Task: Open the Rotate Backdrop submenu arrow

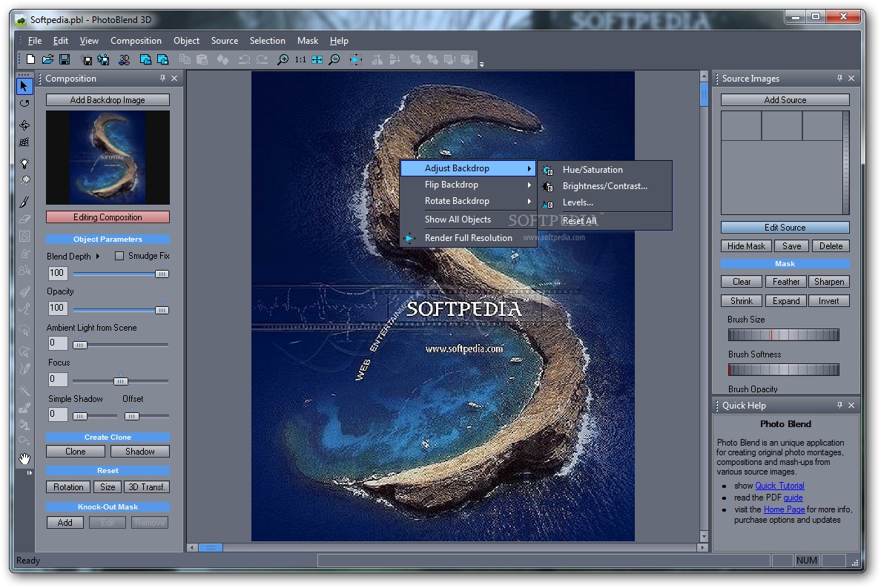Action: pyautogui.click(x=529, y=201)
